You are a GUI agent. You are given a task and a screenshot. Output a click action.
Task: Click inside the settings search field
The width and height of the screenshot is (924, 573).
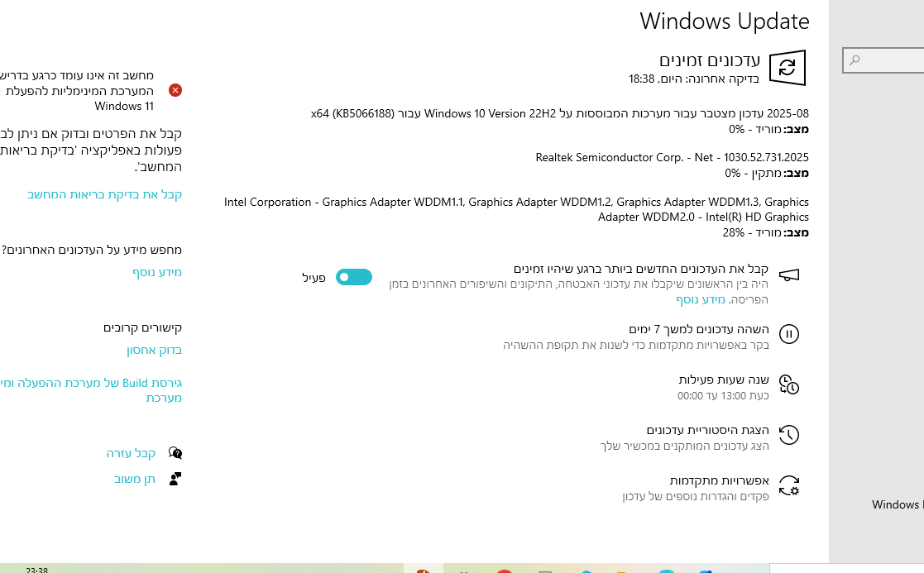coord(883,60)
